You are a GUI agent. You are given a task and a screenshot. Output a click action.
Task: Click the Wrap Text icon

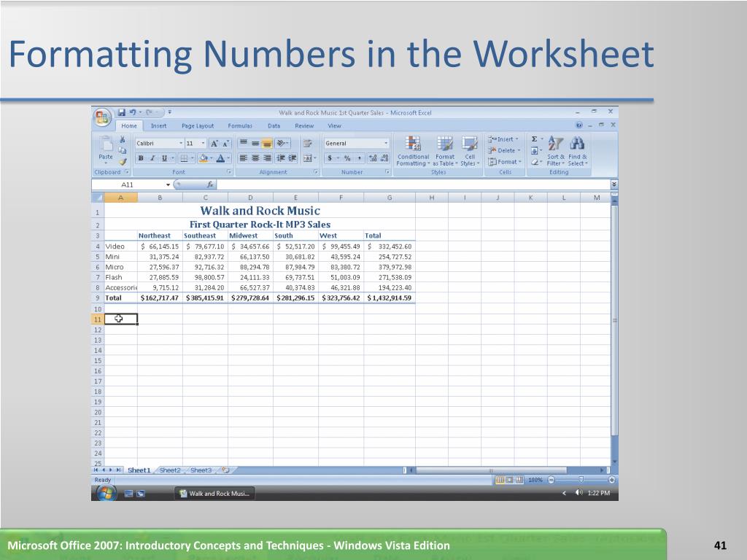(x=308, y=143)
